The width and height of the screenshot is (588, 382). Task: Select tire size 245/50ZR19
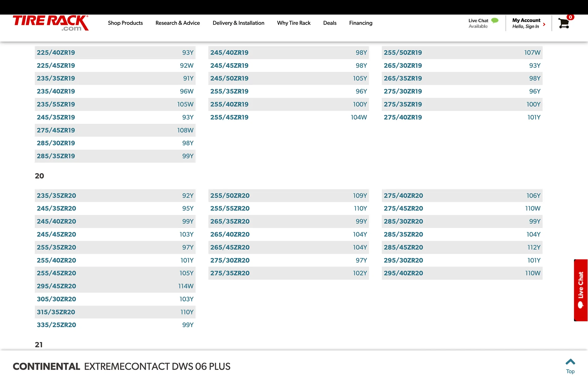click(288, 79)
